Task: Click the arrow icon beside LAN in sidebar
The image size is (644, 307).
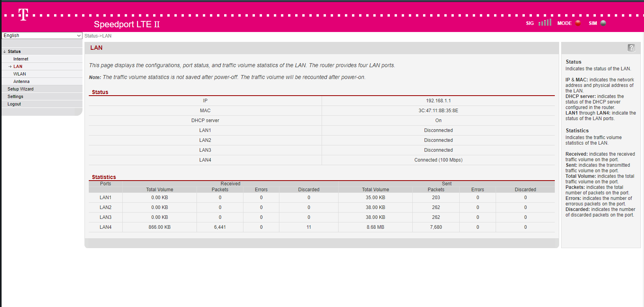Action: click(10, 67)
